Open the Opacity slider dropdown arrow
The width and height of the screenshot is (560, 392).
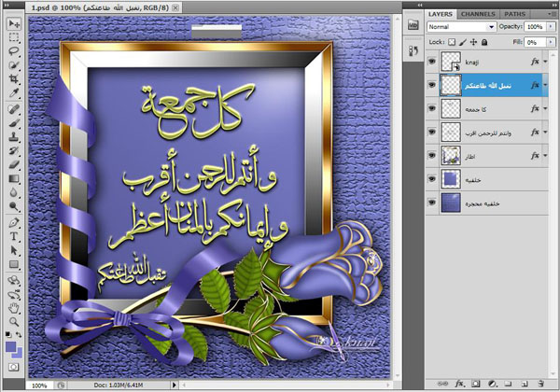[548, 27]
